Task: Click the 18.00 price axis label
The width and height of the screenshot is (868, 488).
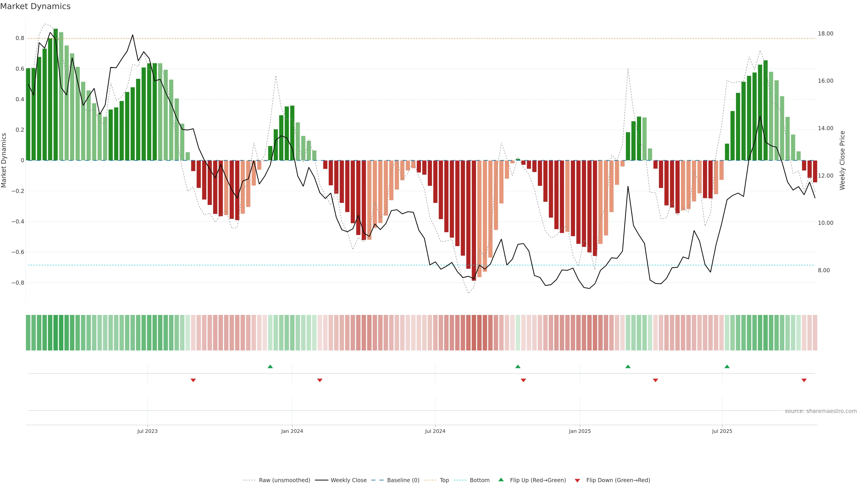Action: click(825, 34)
